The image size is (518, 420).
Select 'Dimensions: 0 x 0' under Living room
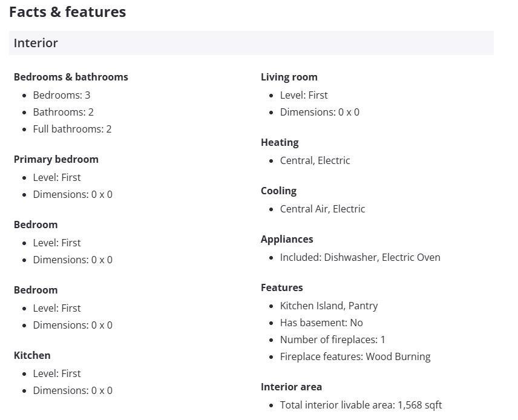(320, 112)
